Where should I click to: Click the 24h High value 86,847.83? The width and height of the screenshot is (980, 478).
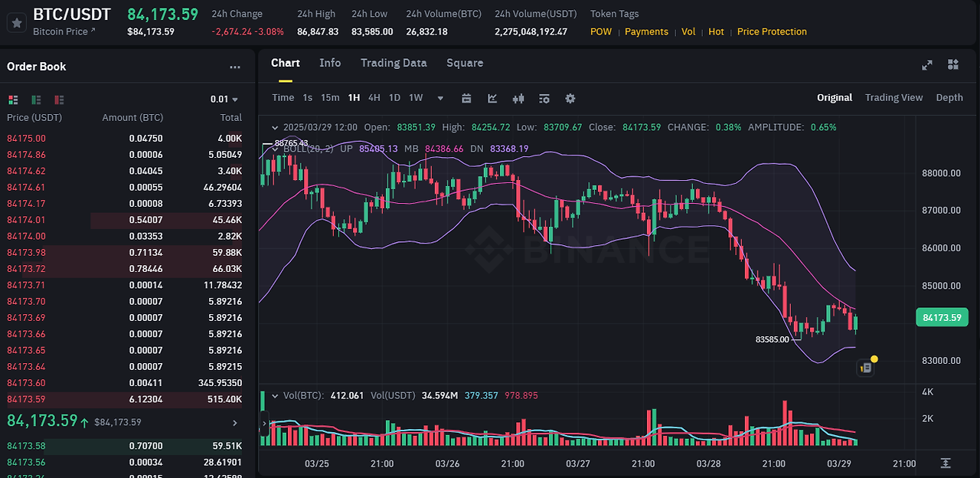[318, 31]
